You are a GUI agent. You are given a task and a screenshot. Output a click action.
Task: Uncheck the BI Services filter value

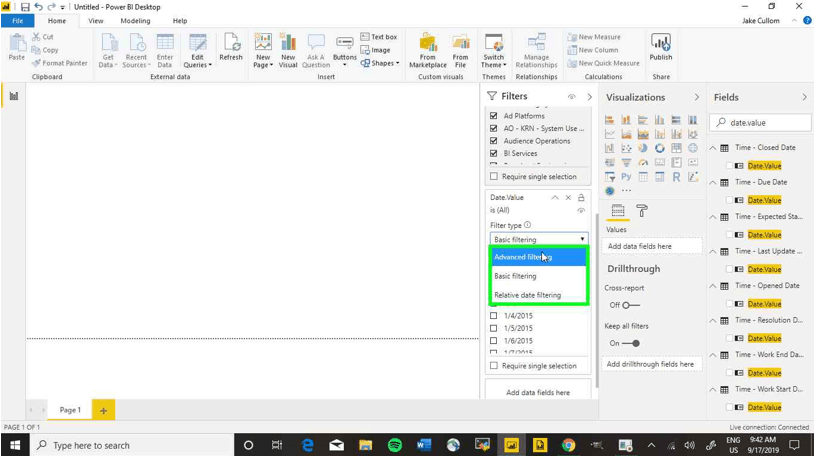click(494, 153)
